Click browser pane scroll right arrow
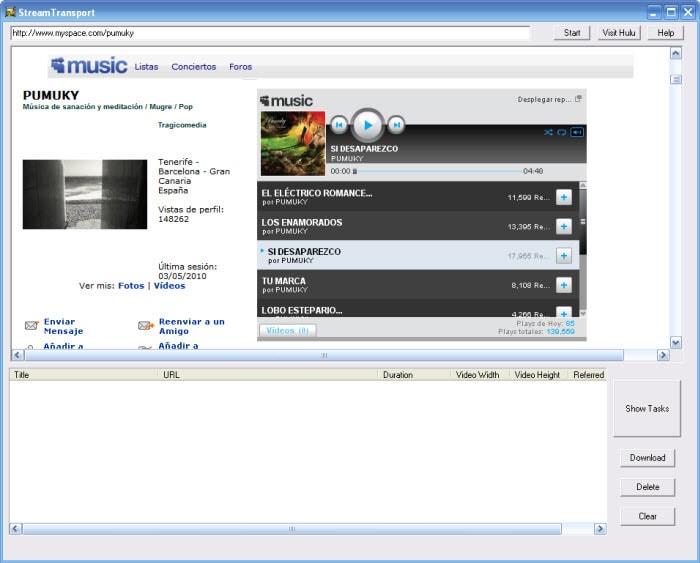Image resolution: width=700 pixels, height=563 pixels. pyautogui.click(x=663, y=355)
